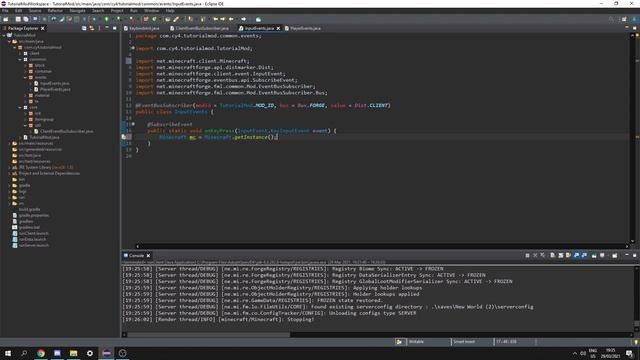Collapse the com.cy4.tutorialmod package arrow

[15, 47]
